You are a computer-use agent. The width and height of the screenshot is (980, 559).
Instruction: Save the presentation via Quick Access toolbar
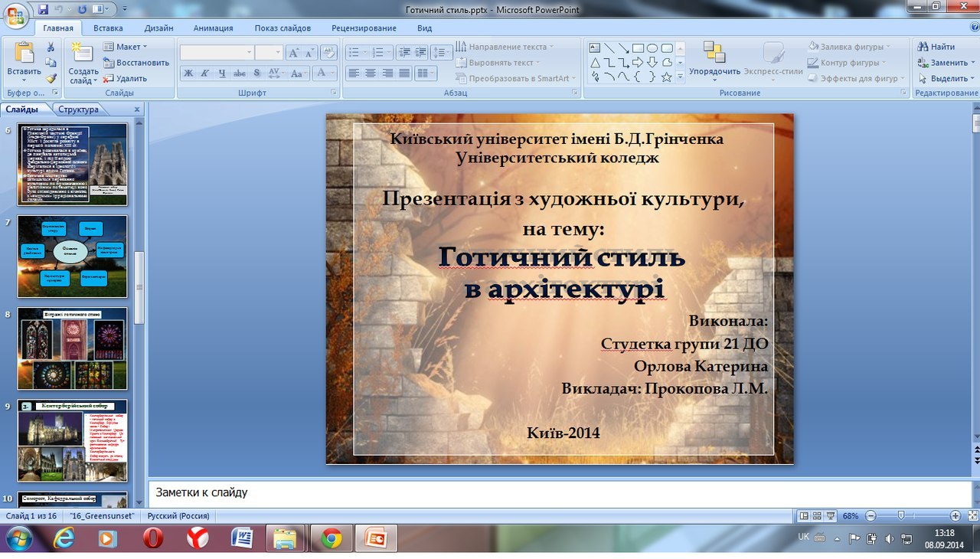coord(43,9)
